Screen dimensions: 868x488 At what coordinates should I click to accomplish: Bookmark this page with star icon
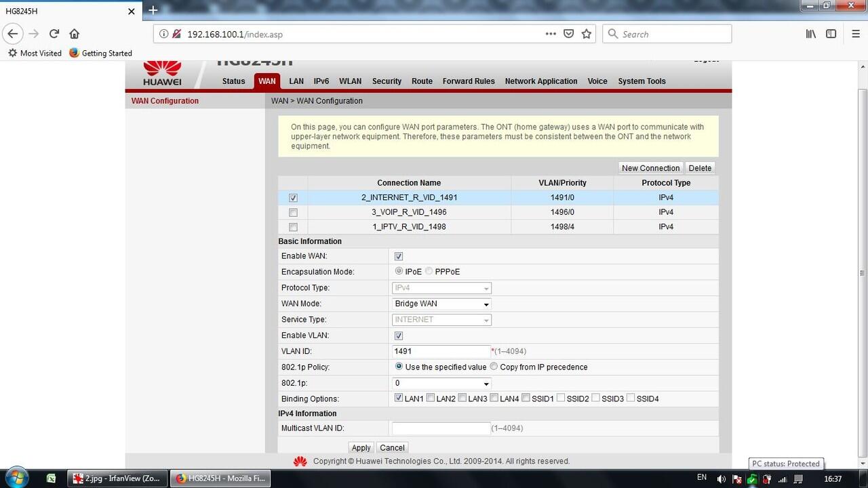(587, 34)
